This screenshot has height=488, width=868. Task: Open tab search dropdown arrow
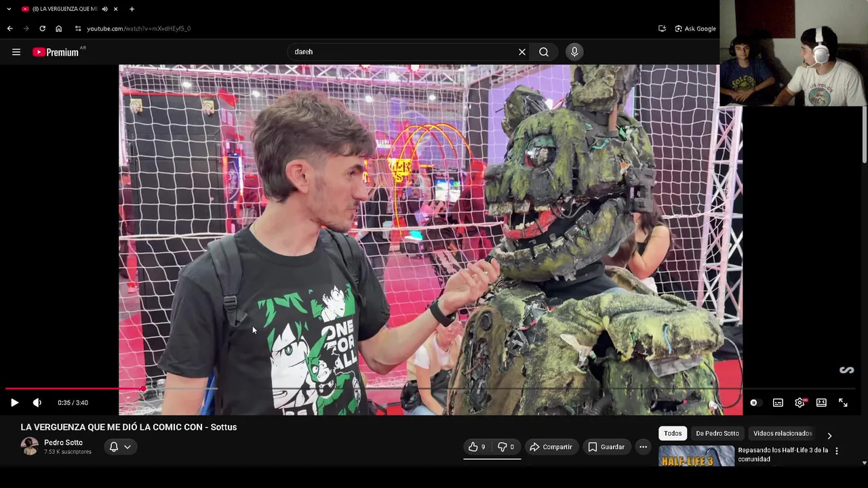point(9,9)
